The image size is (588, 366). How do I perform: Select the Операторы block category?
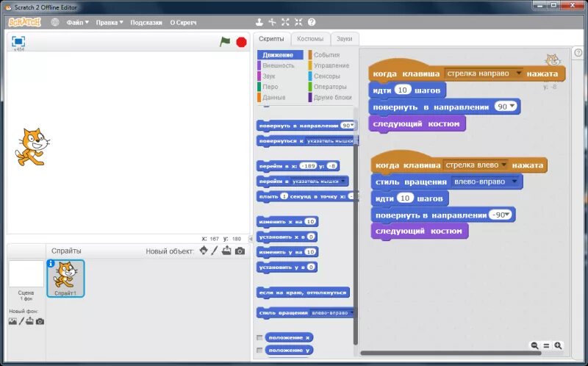[x=330, y=87]
